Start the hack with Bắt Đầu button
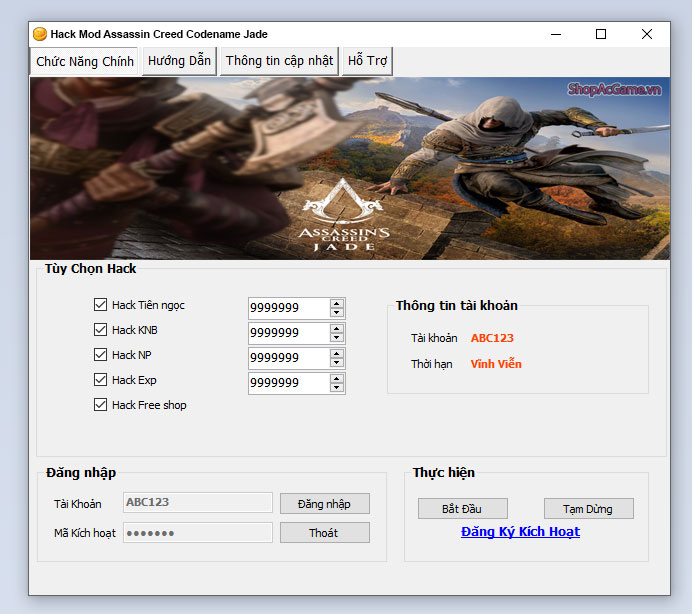The image size is (693, 616). click(463, 509)
